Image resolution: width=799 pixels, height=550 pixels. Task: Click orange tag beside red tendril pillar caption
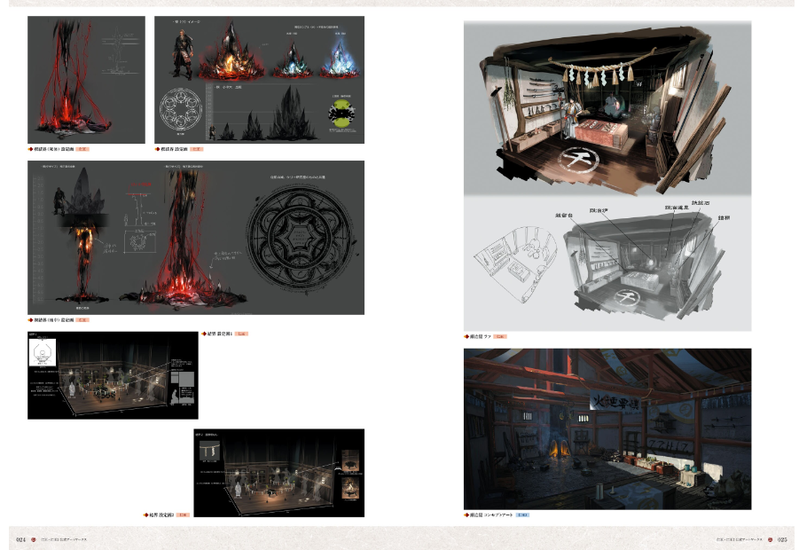point(83,149)
